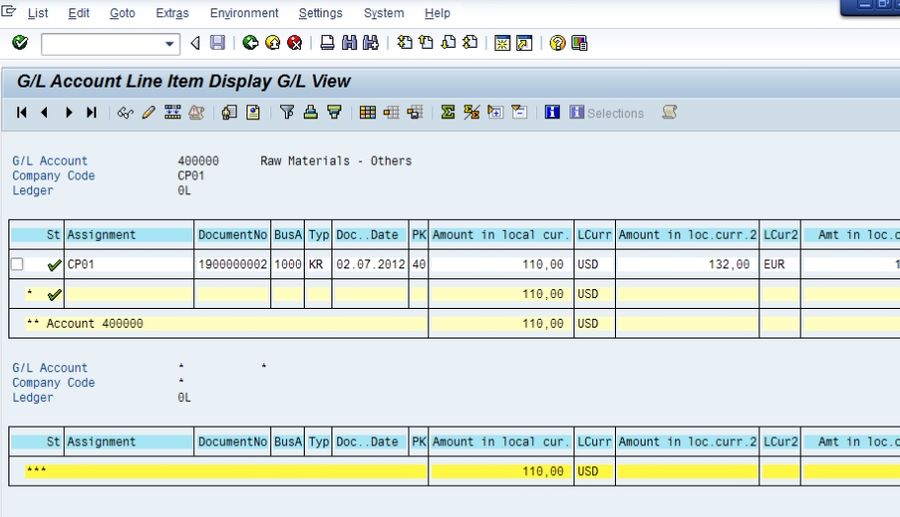
Task: Go to previous page icon
Action: pos(426,43)
